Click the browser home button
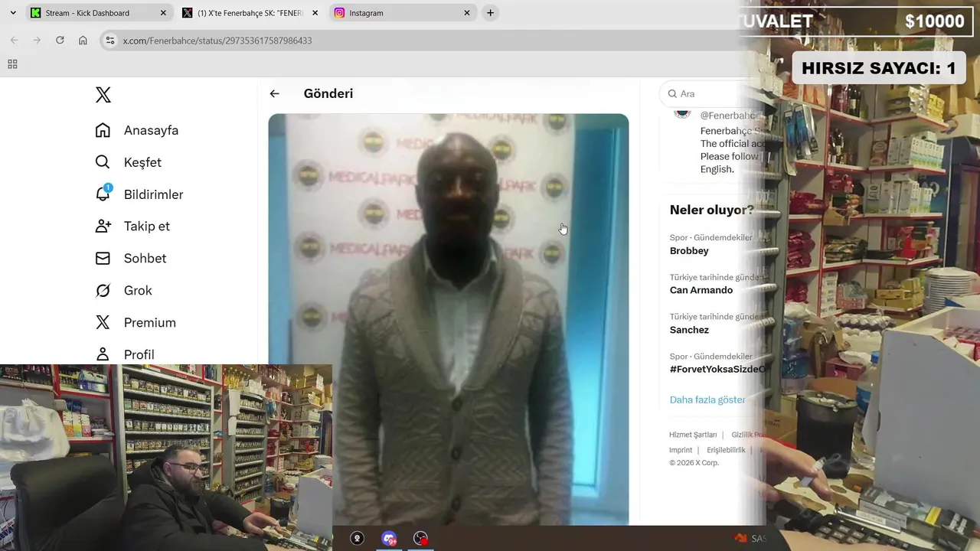 click(x=83, y=41)
